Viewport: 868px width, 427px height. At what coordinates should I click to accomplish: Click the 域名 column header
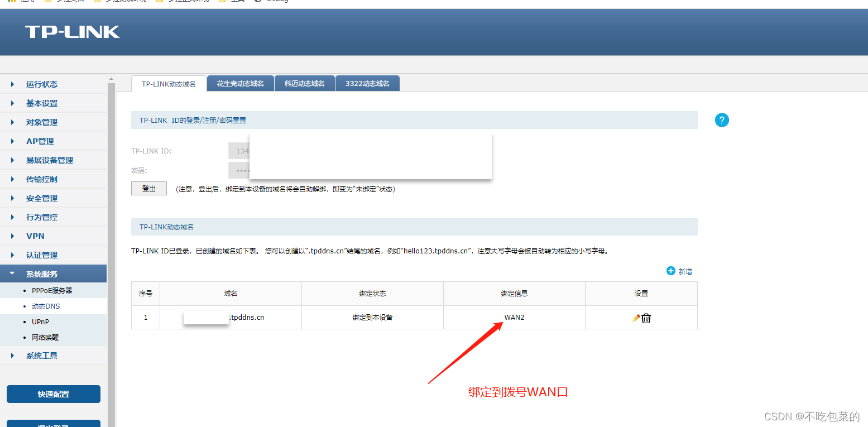231,294
